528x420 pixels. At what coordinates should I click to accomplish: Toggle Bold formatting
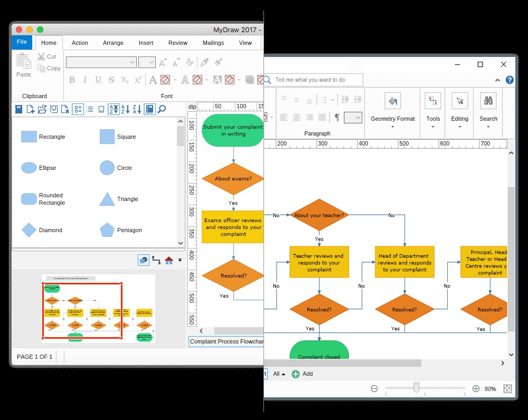click(x=72, y=80)
